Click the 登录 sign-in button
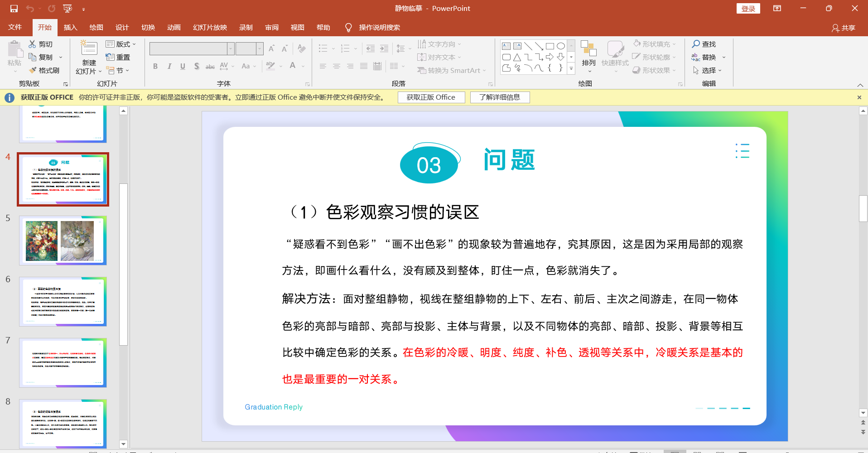 [748, 9]
